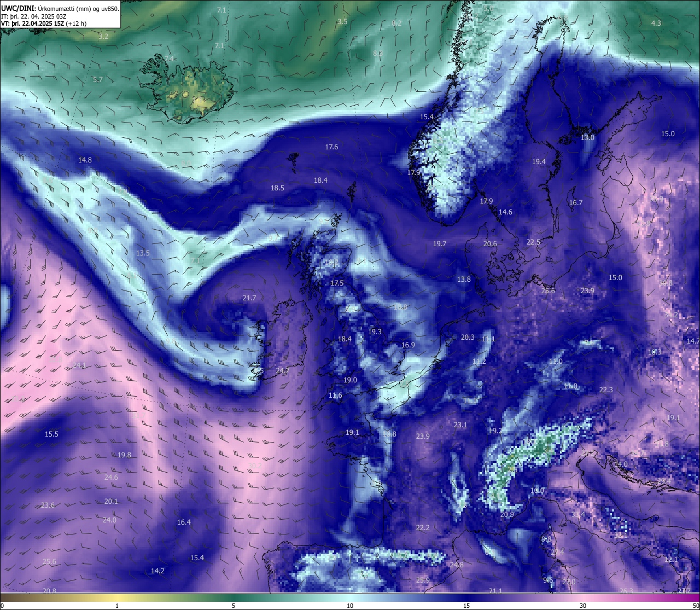Click the 15.5 value in the southwest Atlantic
Screen dimensions: 700x610
pos(51,434)
